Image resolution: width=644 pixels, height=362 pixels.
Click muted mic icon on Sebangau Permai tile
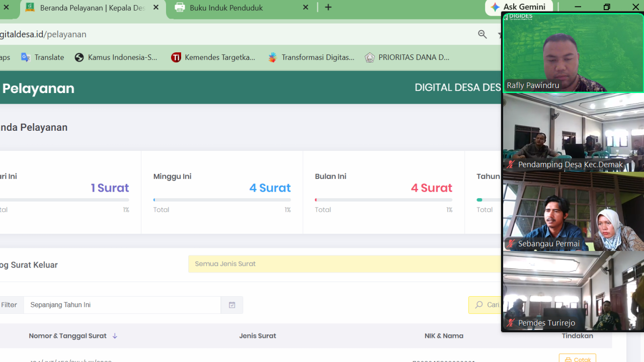(x=511, y=244)
